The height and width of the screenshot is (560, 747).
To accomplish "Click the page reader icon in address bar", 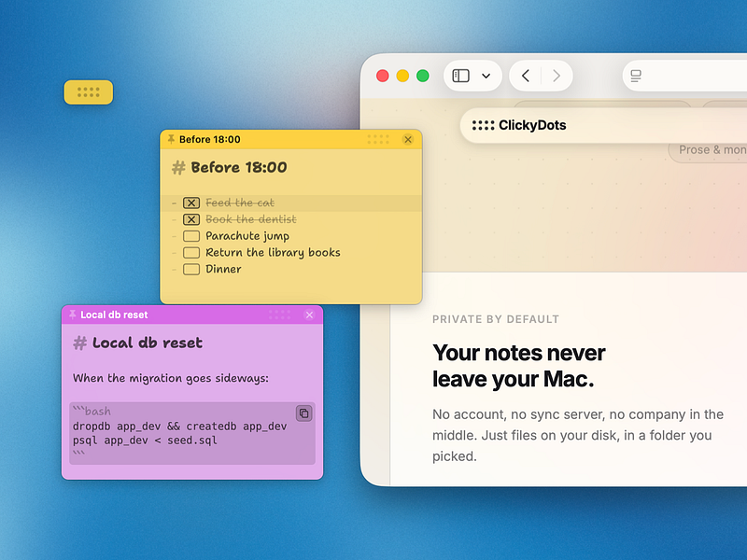I will pos(636,76).
